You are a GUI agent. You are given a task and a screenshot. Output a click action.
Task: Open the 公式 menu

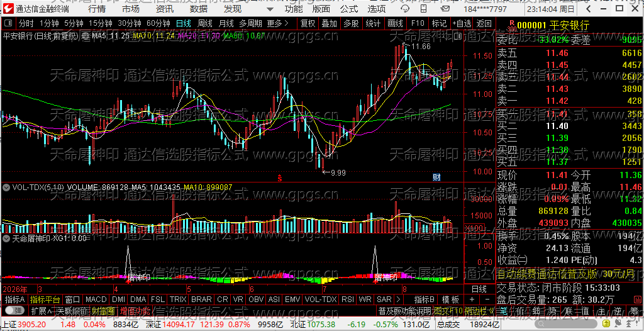[x=349, y=9]
